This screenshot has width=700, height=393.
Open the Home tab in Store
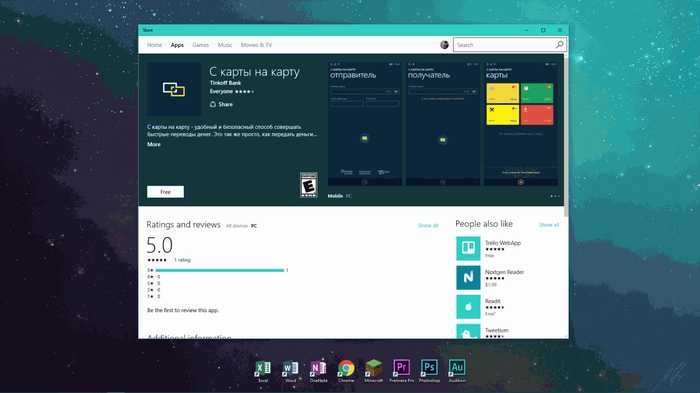[154, 45]
